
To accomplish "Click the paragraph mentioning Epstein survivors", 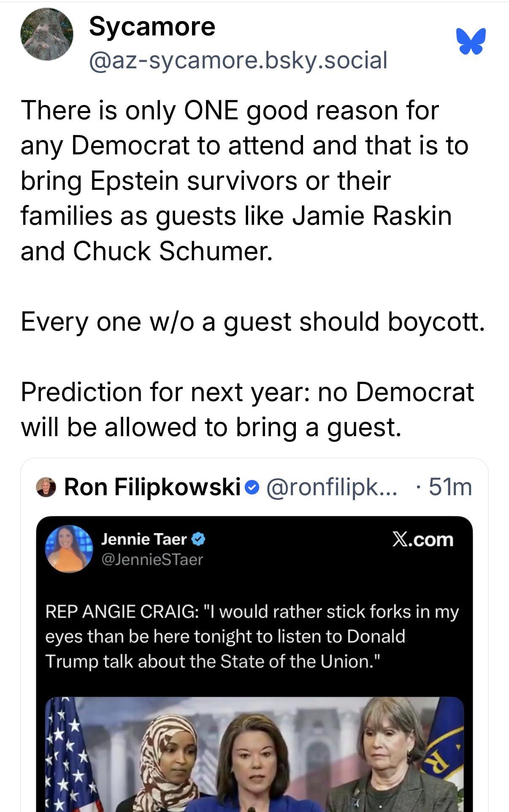I will tap(245, 180).
